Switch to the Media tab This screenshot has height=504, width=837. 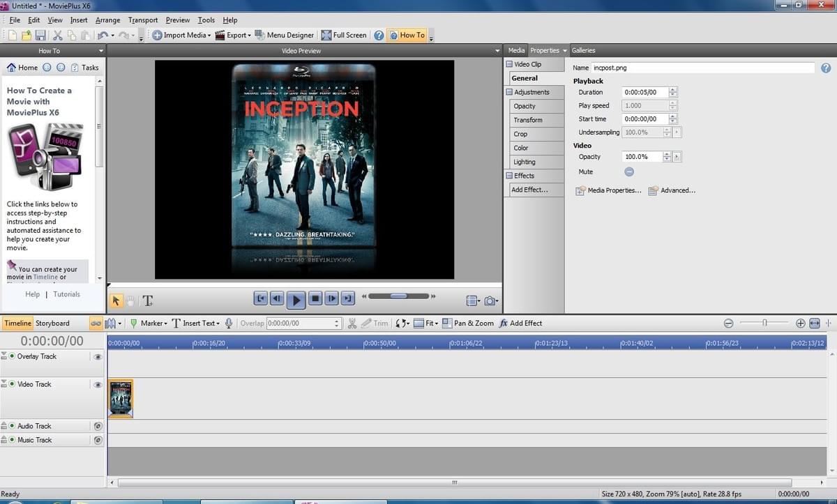click(x=516, y=50)
